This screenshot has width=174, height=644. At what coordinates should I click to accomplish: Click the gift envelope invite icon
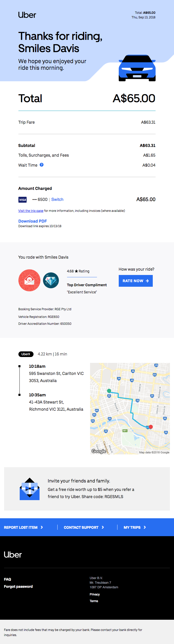click(x=30, y=489)
